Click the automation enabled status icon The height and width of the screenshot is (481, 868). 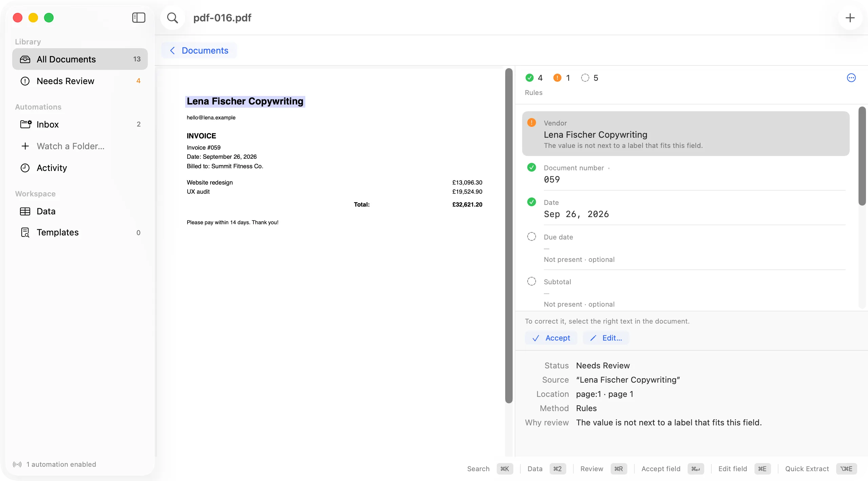17,464
